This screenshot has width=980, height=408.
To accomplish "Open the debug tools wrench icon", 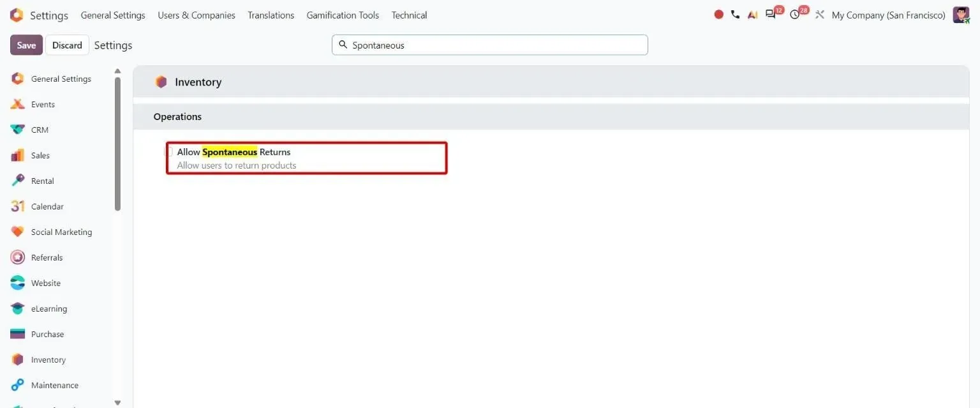I will 820,15.
